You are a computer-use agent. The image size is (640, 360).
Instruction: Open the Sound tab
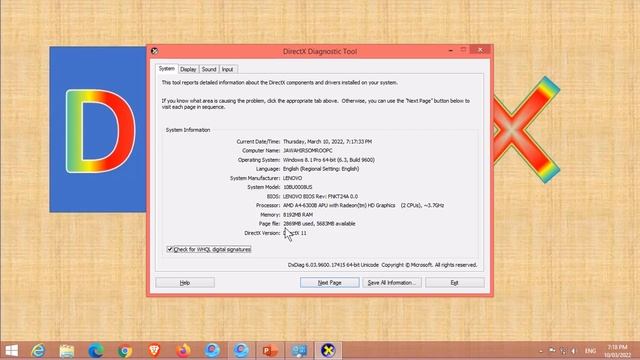click(x=209, y=69)
